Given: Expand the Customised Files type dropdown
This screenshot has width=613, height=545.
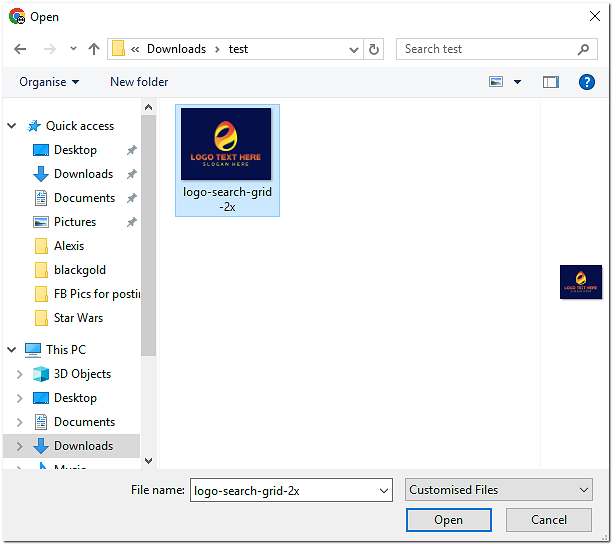Looking at the screenshot, I should (584, 490).
